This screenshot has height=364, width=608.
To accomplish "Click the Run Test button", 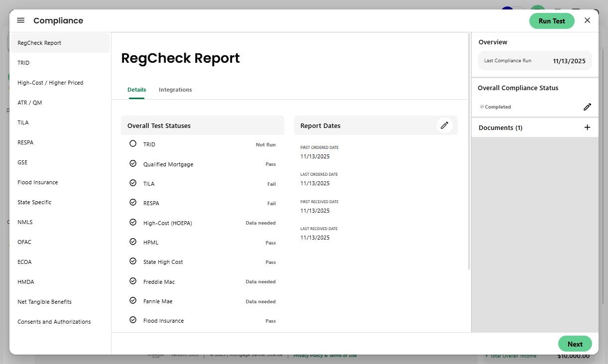I will (x=552, y=21).
